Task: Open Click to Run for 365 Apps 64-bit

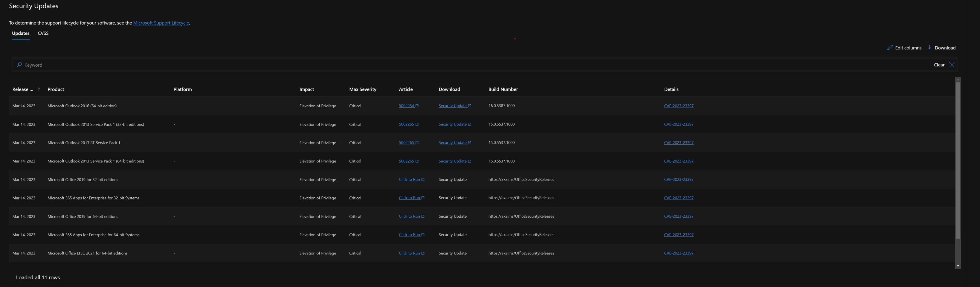Action: [409, 235]
